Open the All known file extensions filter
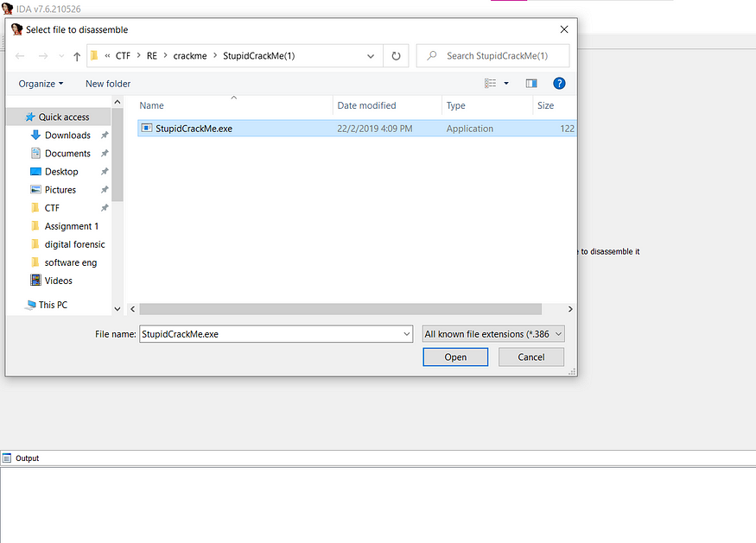Screen dimensions: 756x543 pyautogui.click(x=493, y=334)
